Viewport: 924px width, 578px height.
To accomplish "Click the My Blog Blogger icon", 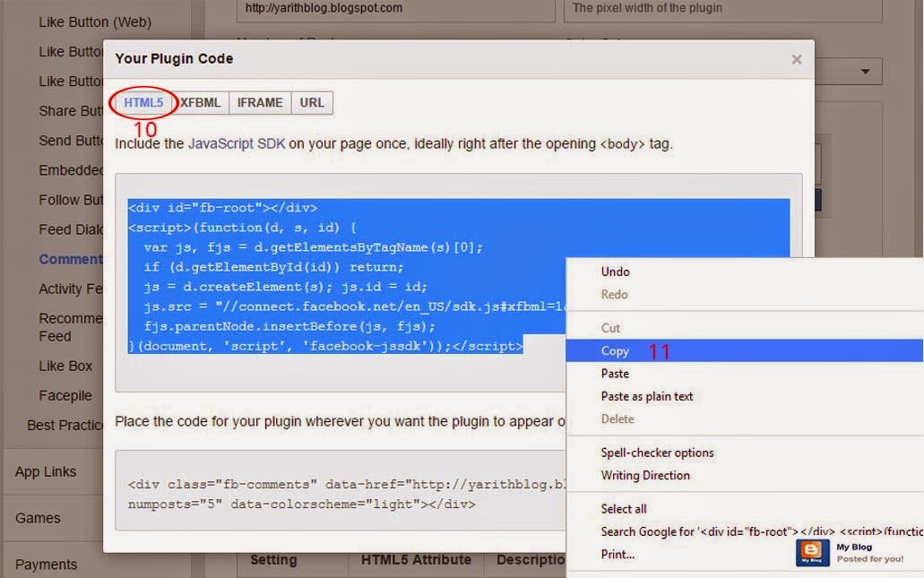I will (812, 553).
